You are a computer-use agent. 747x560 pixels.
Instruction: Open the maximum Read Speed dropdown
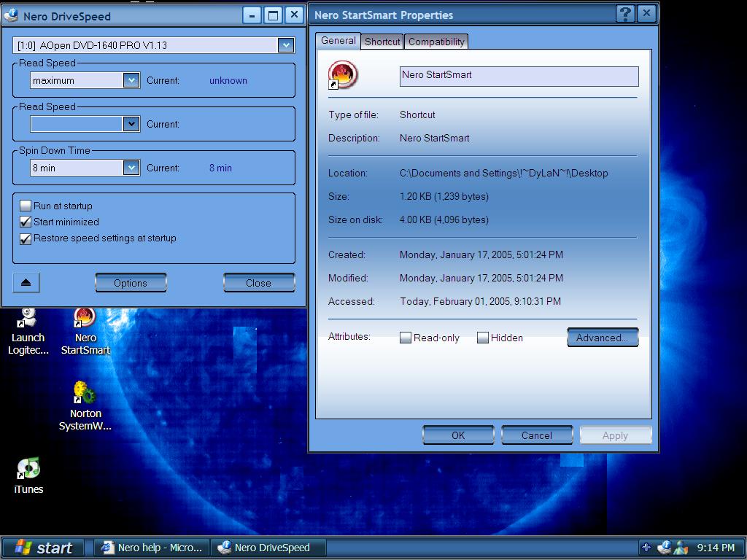coord(131,80)
